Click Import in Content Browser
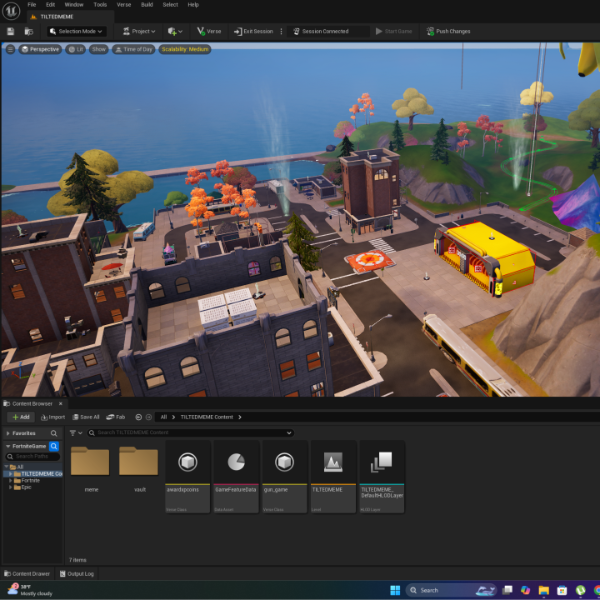The height and width of the screenshot is (600, 600). coord(53,417)
